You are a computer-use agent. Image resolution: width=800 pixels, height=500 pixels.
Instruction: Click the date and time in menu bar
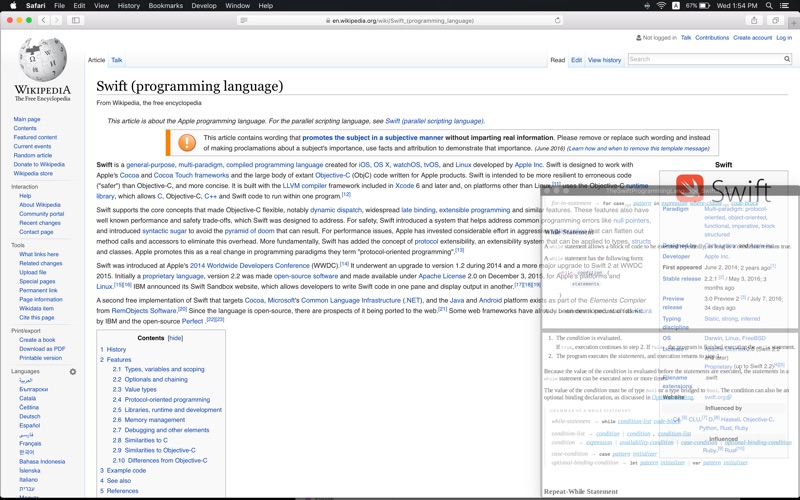click(737, 6)
